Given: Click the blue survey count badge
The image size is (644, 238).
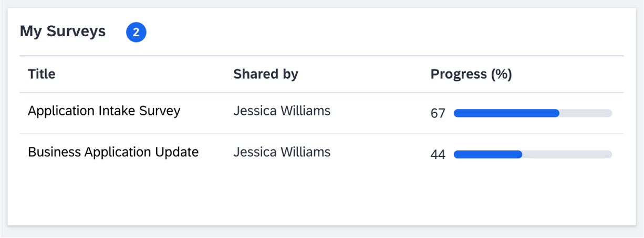Looking at the screenshot, I should point(136,33).
